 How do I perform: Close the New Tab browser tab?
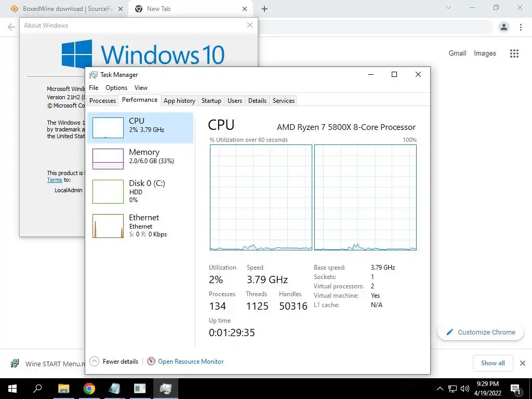pyautogui.click(x=245, y=9)
